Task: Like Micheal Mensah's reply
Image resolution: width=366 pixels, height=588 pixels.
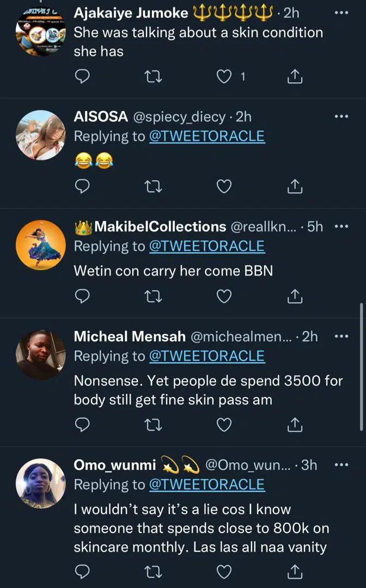Action: coord(224,424)
